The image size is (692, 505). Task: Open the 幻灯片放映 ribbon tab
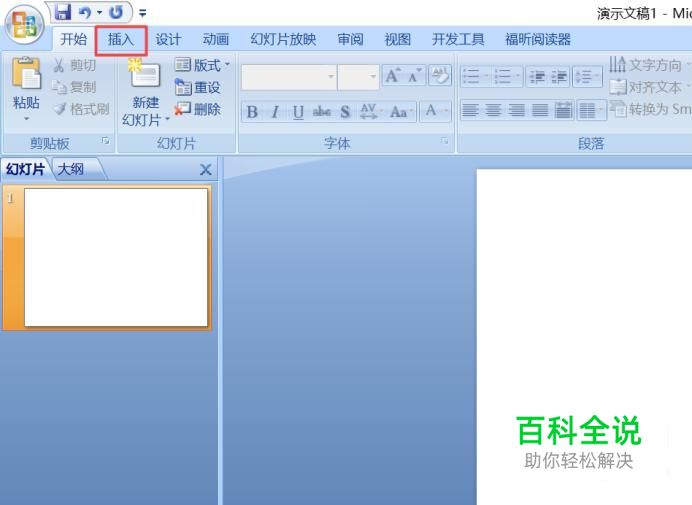pos(283,40)
